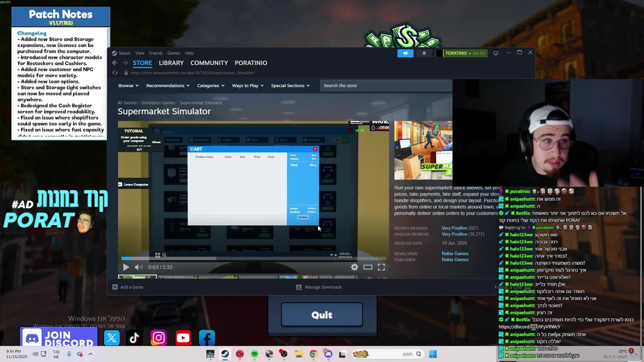Open Steam notifications bell
The height and width of the screenshot is (362, 644).
click(x=424, y=53)
